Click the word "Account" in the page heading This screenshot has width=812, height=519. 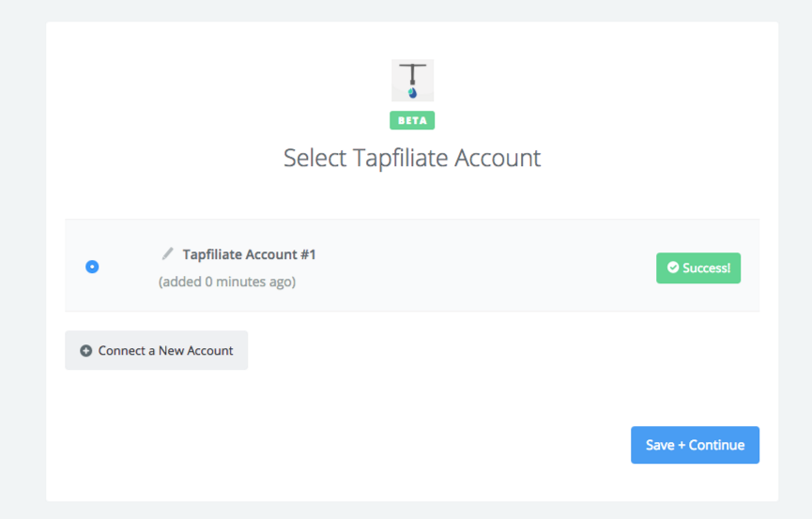pyautogui.click(x=498, y=158)
